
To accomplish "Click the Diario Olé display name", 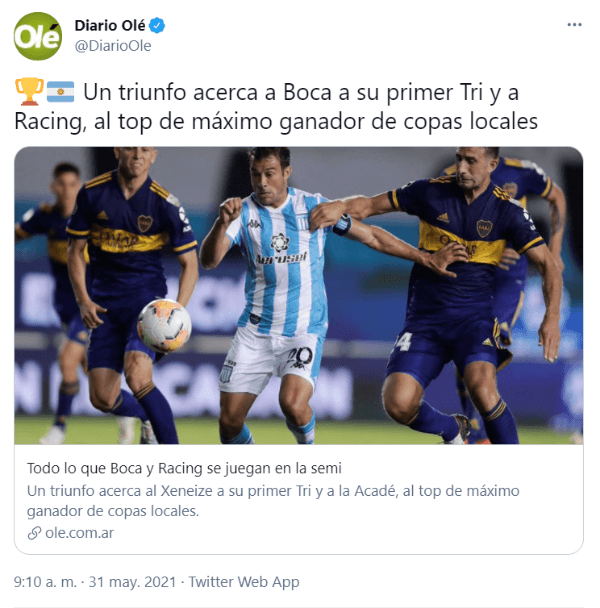I will coord(110,26).
